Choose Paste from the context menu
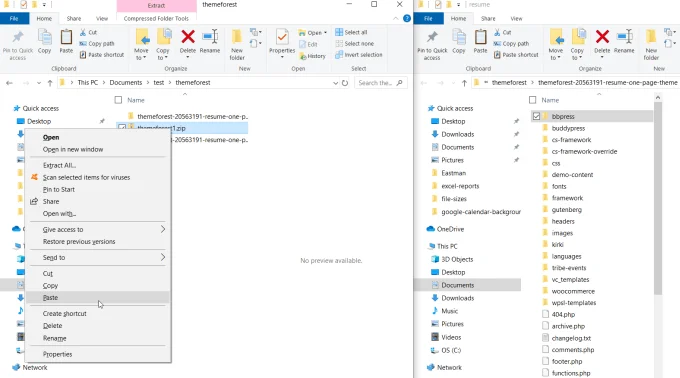The image size is (680, 378). tap(98, 297)
